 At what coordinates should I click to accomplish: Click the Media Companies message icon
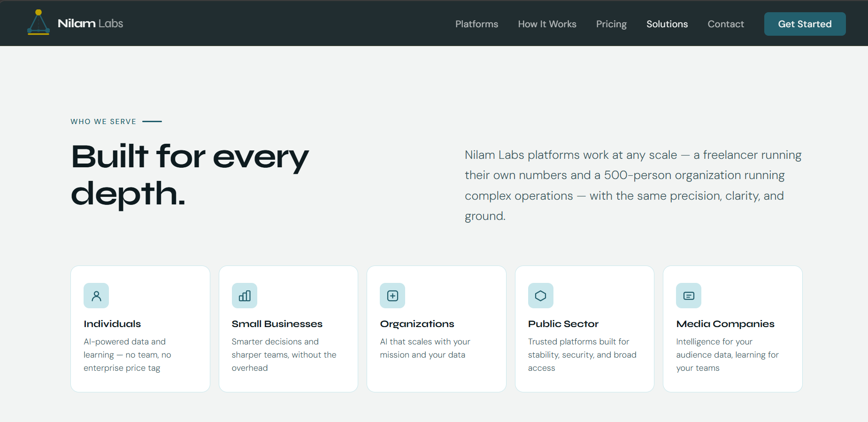689,296
